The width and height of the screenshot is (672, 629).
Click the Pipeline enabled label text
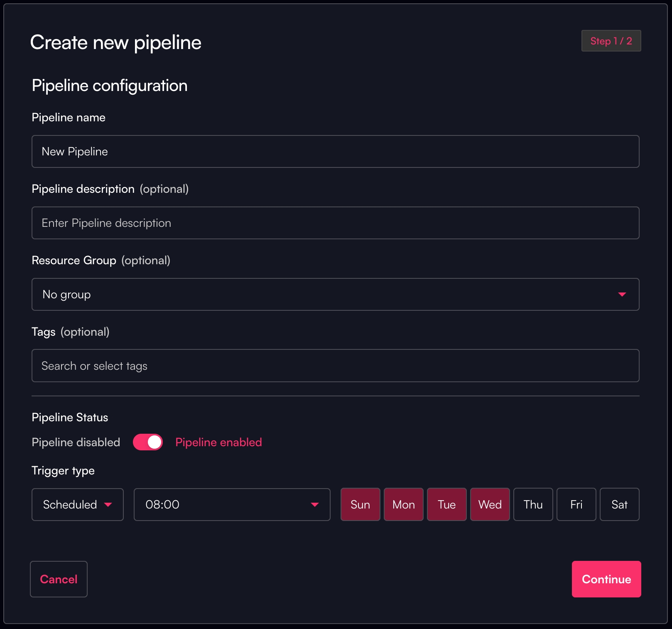point(218,442)
